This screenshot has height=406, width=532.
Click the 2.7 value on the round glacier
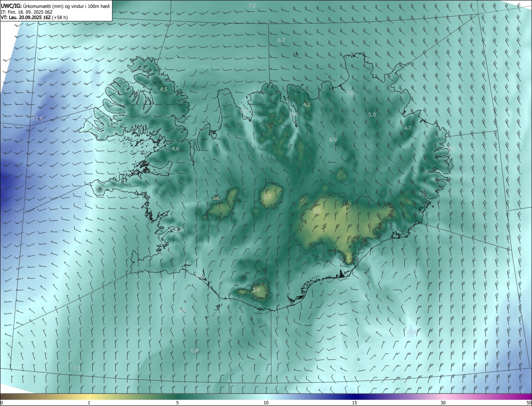(267, 197)
